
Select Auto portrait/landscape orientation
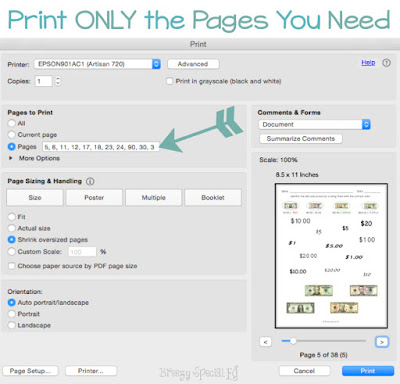click(x=12, y=303)
